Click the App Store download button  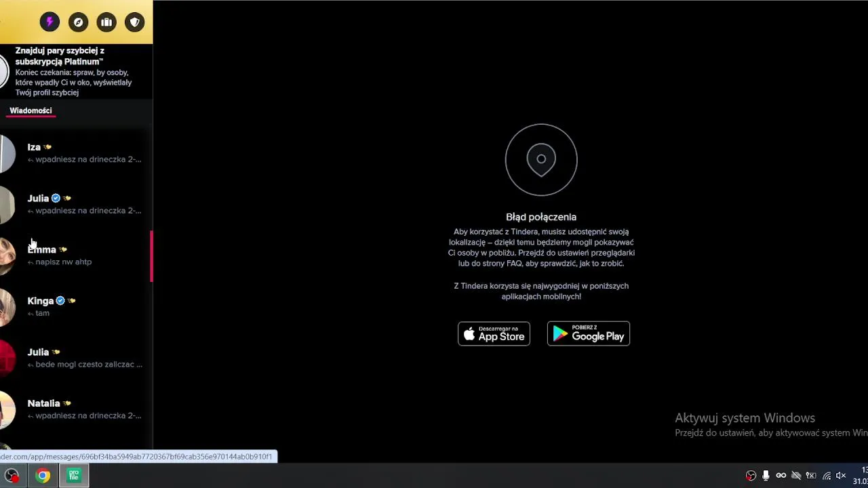coord(494,333)
